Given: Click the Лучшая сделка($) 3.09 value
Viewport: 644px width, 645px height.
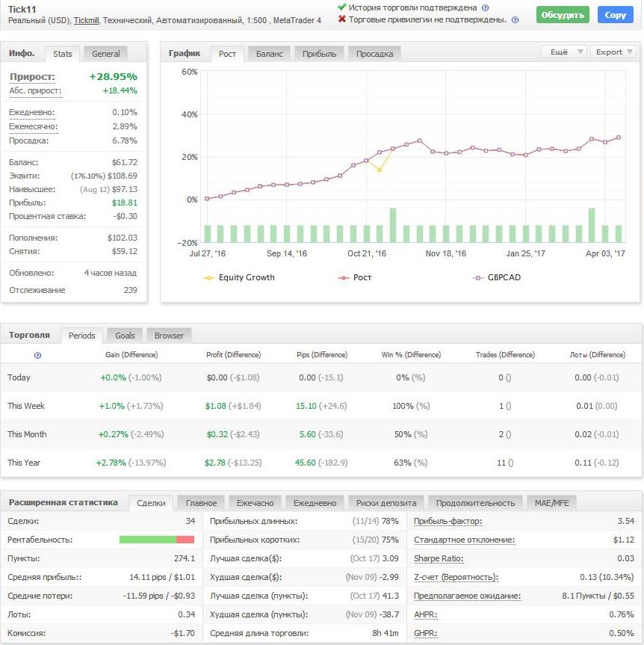Looking at the screenshot, I should click(390, 558).
